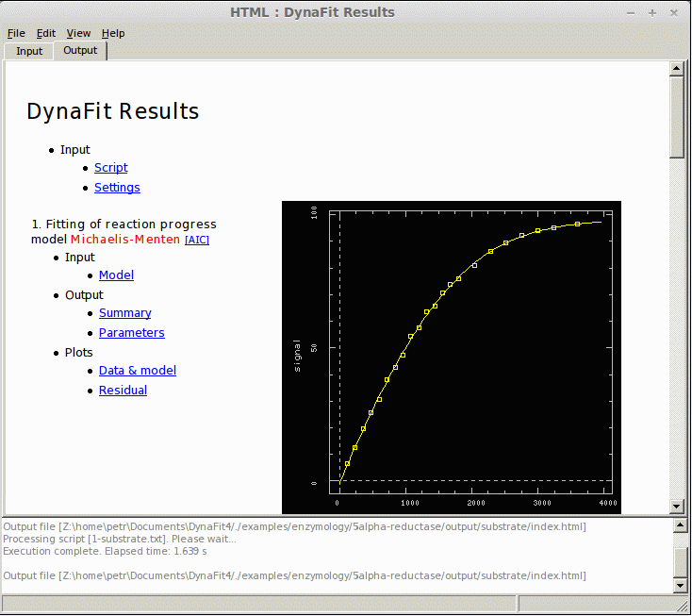
Task: Open the Model link
Action: tap(116, 275)
